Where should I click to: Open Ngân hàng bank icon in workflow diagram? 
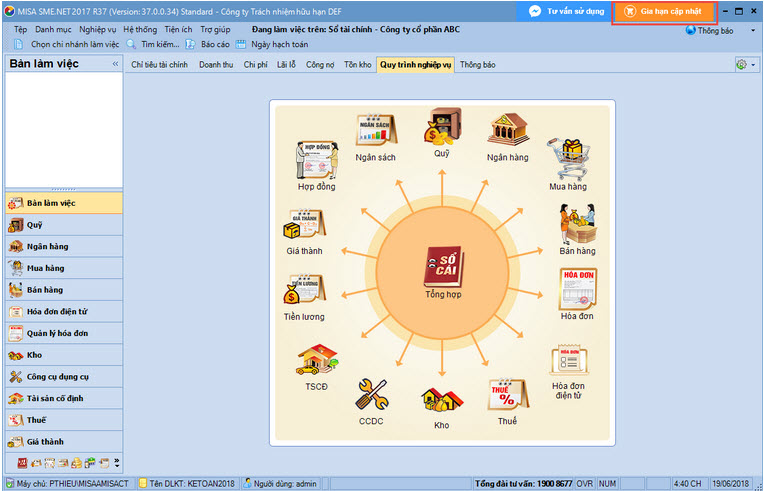click(x=508, y=132)
